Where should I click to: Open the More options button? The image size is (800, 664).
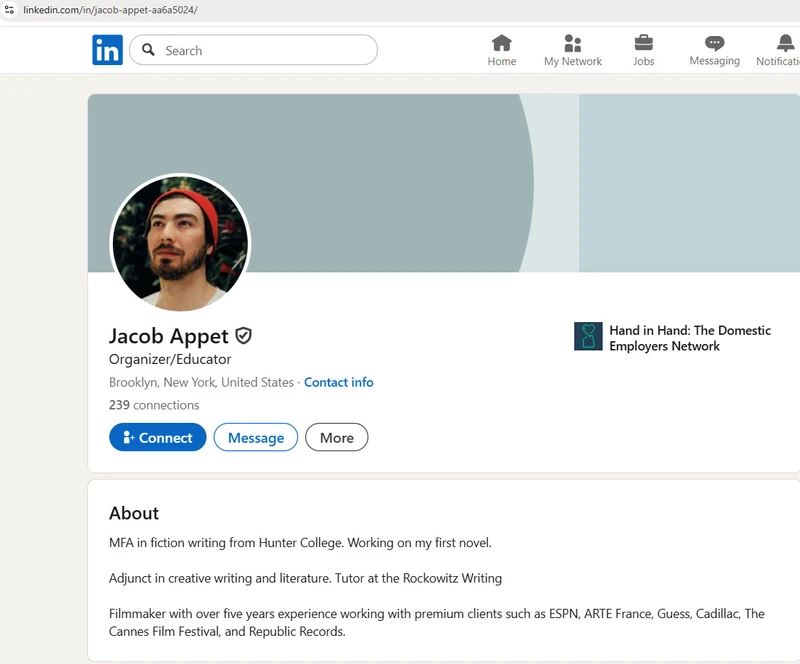click(x=337, y=437)
